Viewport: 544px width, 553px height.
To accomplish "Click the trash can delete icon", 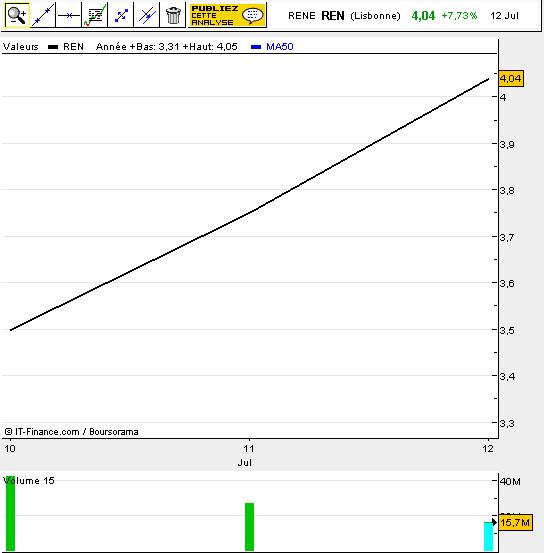I will click(x=173, y=15).
